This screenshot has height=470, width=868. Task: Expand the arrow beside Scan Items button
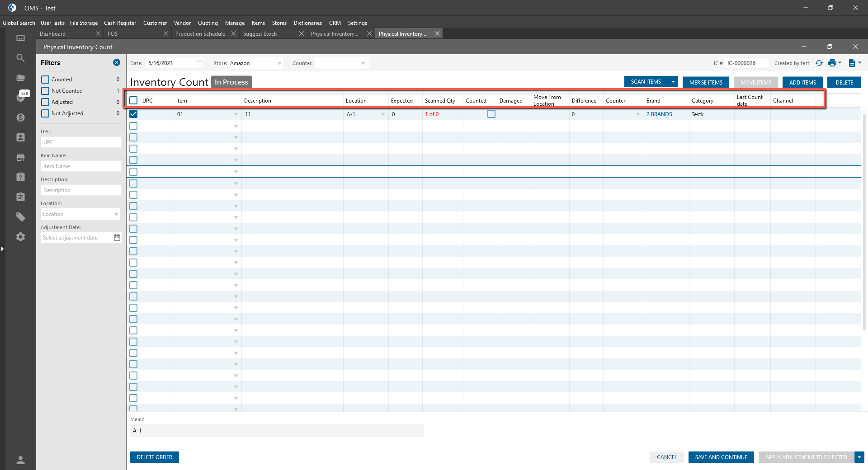673,82
